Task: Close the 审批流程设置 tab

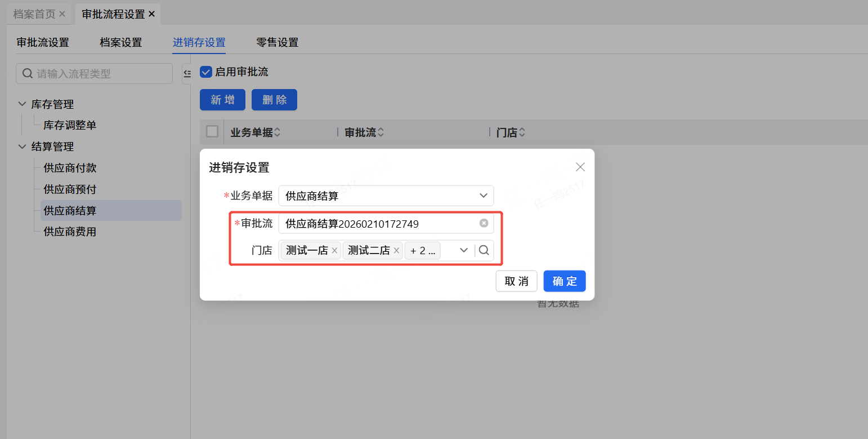Action: coord(151,14)
